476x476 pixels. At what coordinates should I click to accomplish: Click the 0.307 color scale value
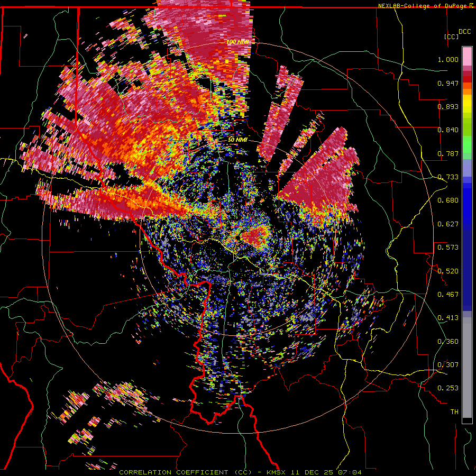[x=448, y=365]
